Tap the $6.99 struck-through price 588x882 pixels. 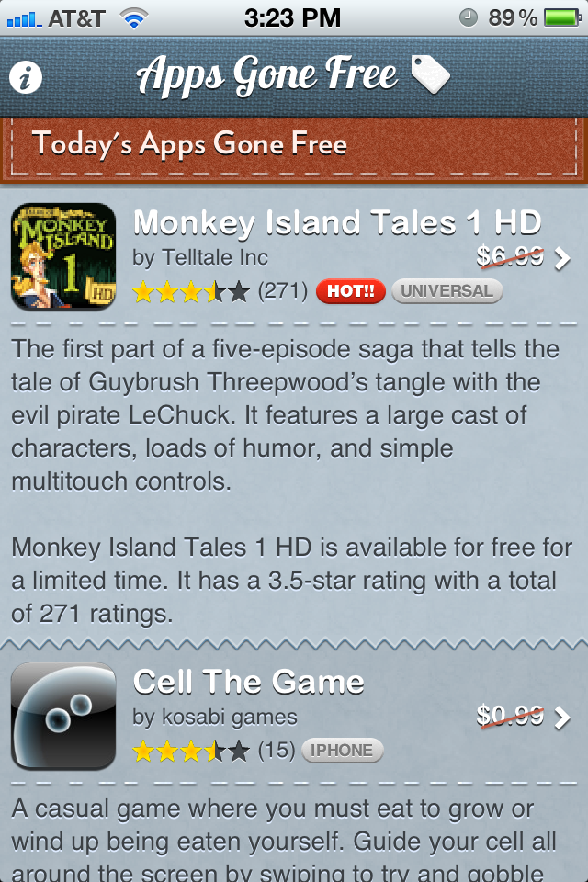coord(510,257)
